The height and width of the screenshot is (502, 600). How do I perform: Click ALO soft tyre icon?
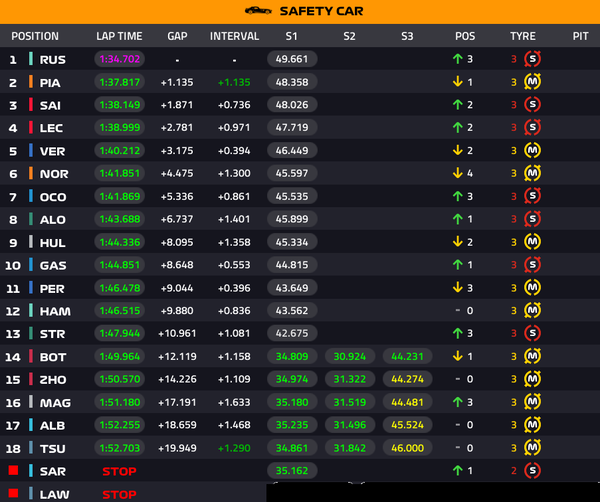532,219
